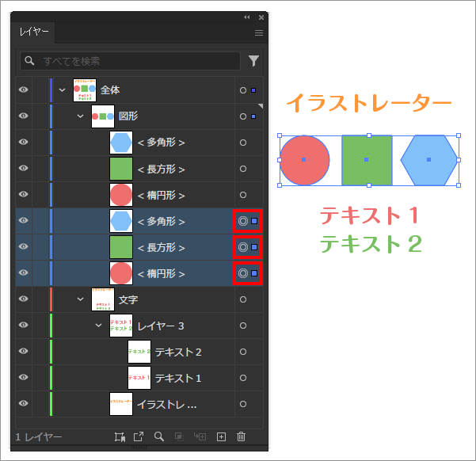Viewport: 476px width, 461px height.
Task: Click blue selection square of highlighted <楕円形>
Action: (x=254, y=273)
